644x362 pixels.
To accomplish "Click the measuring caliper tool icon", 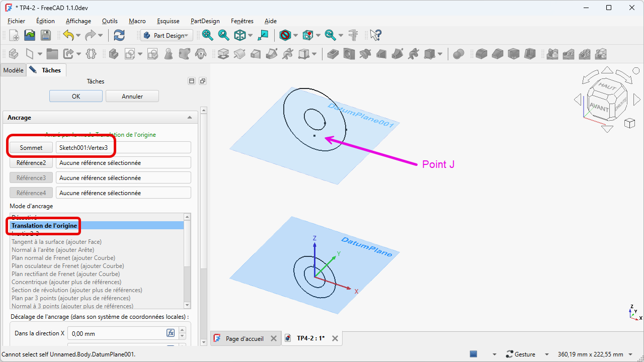I will click(x=353, y=35).
